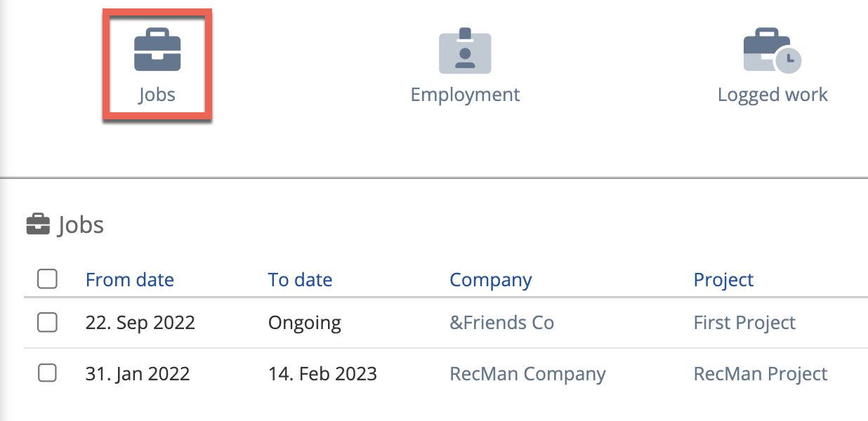Click the small briefcase icon beside Jobs heading
The height and width of the screenshot is (421, 868).
(38, 225)
